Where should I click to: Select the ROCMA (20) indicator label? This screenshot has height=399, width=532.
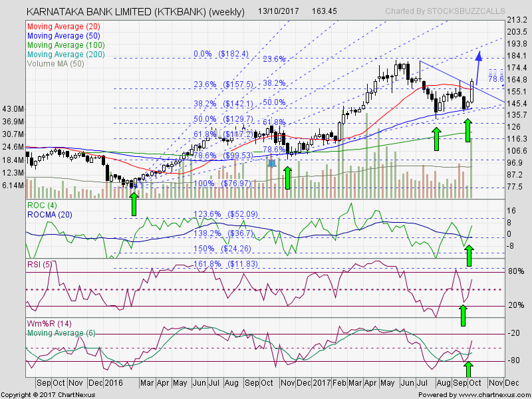[49, 215]
